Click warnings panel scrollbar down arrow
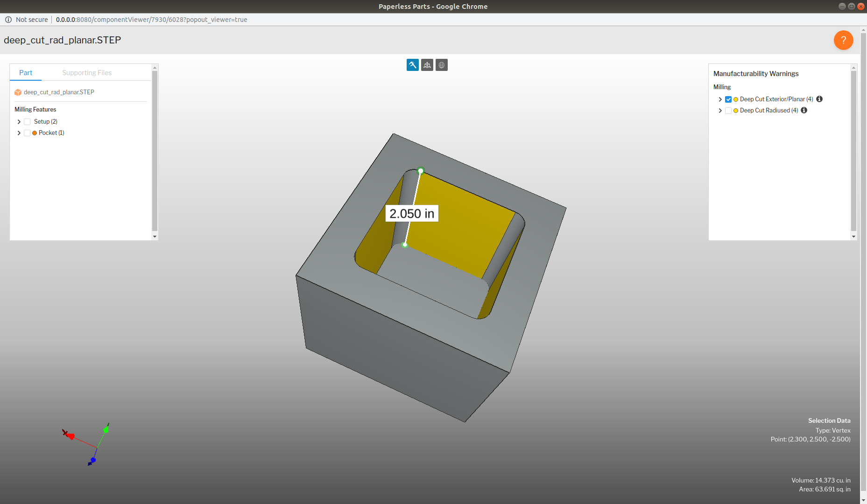The height and width of the screenshot is (504, 867). pyautogui.click(x=853, y=237)
